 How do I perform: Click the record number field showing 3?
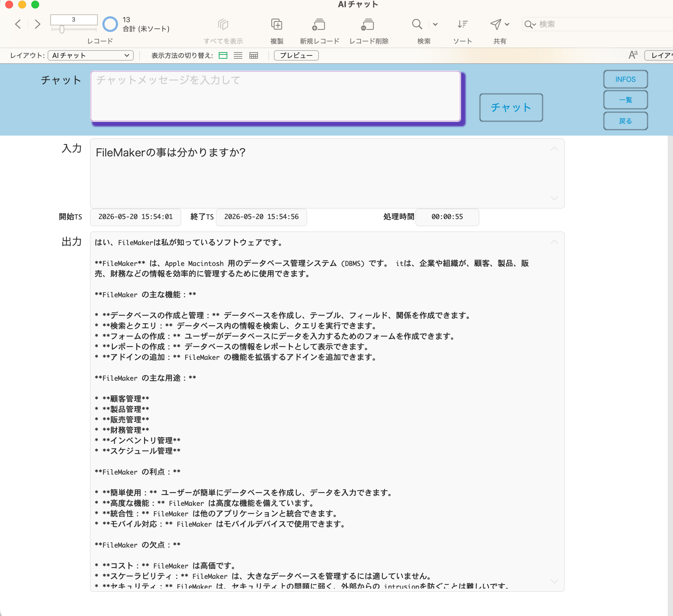74,19
